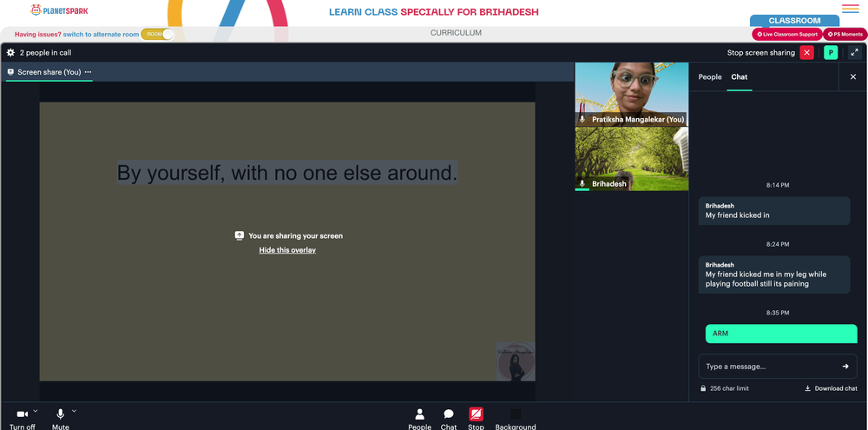Click the red stop screen sharing X
The height and width of the screenshot is (430, 868).
806,53
